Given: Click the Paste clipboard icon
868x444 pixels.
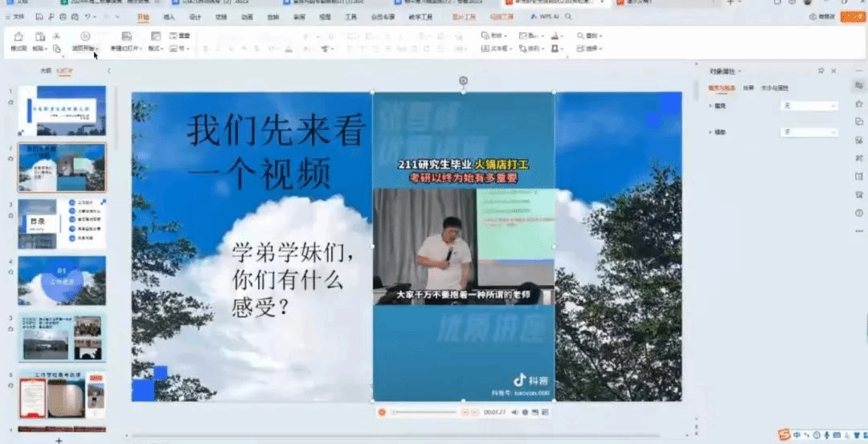Looking at the screenshot, I should pyautogui.click(x=39, y=37).
